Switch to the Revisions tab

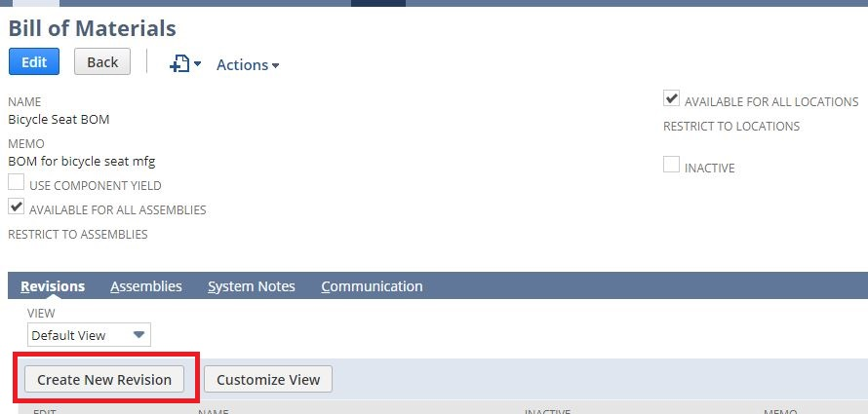53,286
